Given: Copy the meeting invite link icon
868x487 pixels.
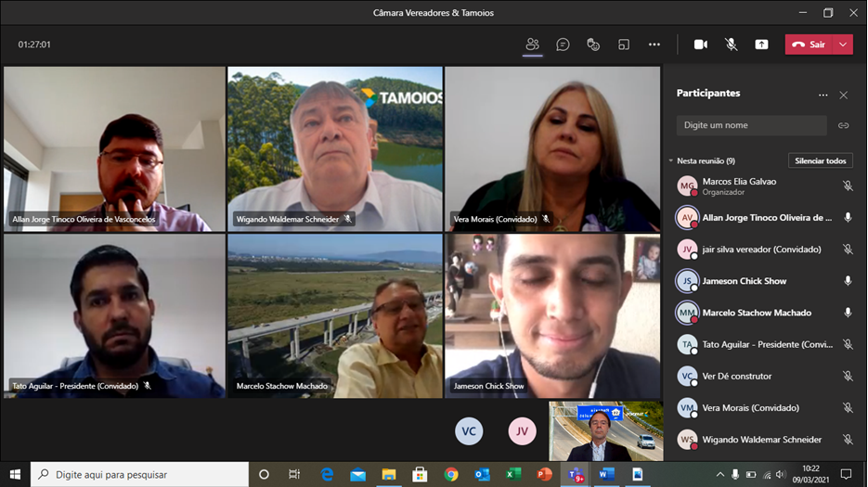Looking at the screenshot, I should tap(843, 125).
